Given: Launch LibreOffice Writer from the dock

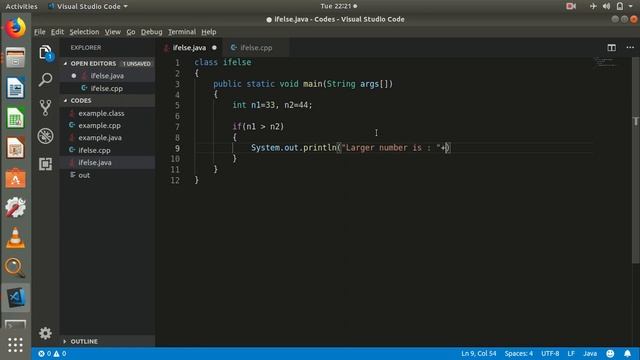Looking at the screenshot, I should (16, 88).
